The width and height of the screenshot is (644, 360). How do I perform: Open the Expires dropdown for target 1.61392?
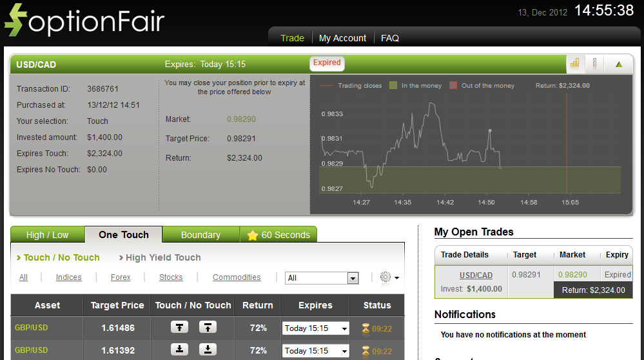pyautogui.click(x=315, y=351)
